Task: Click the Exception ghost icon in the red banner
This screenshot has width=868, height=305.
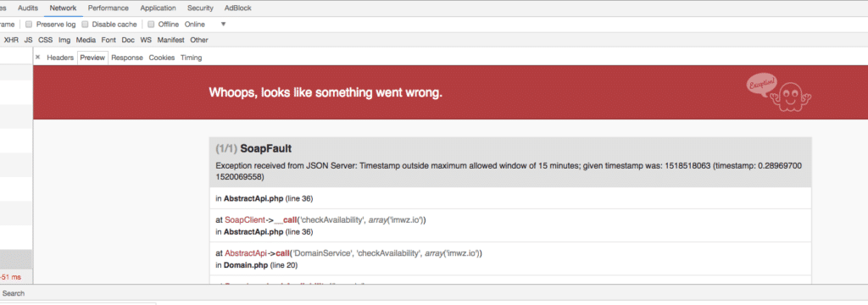Action: tap(779, 93)
